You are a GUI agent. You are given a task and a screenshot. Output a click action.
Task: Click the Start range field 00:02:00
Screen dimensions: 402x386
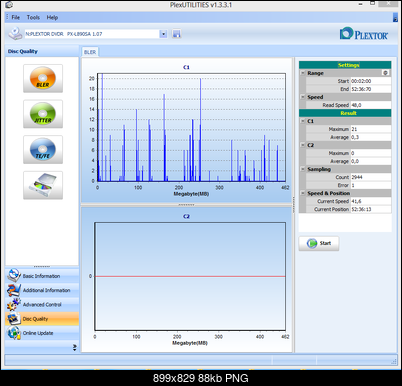point(371,81)
